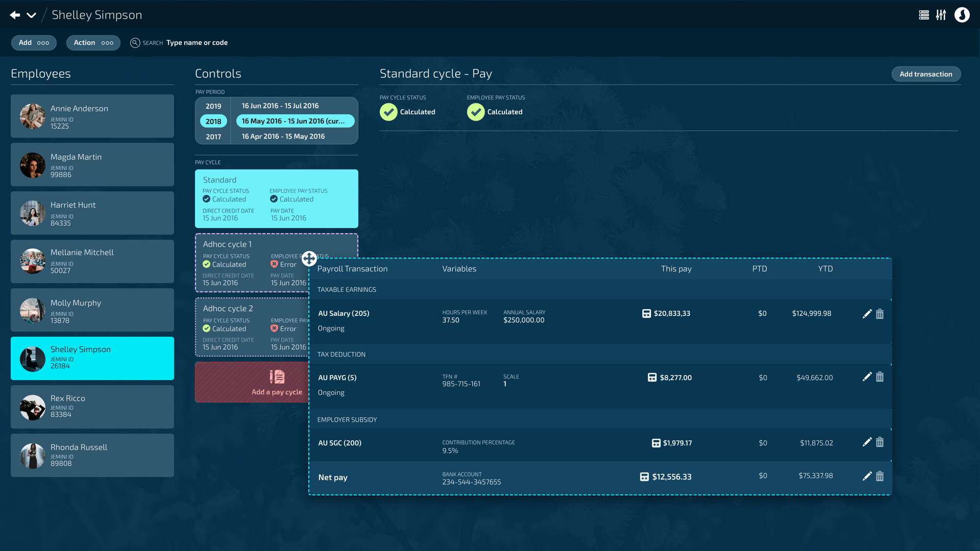
Task: Edit the AU Salary (205) transaction
Action: [867, 314]
